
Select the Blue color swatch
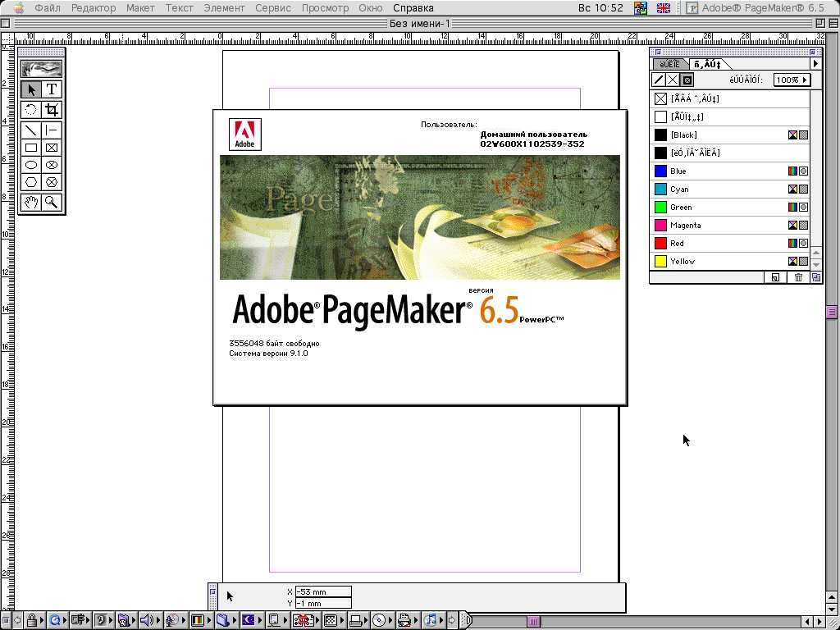coord(660,171)
